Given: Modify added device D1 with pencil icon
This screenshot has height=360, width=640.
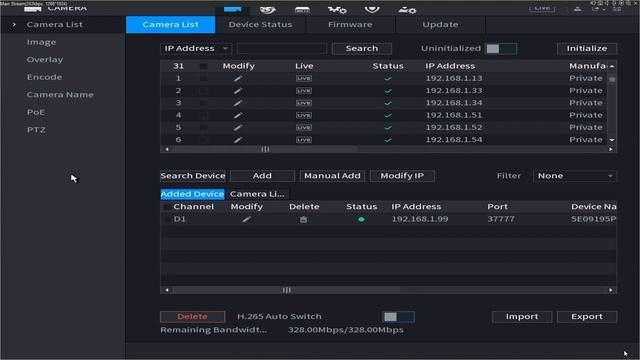Looking at the screenshot, I should (246, 219).
